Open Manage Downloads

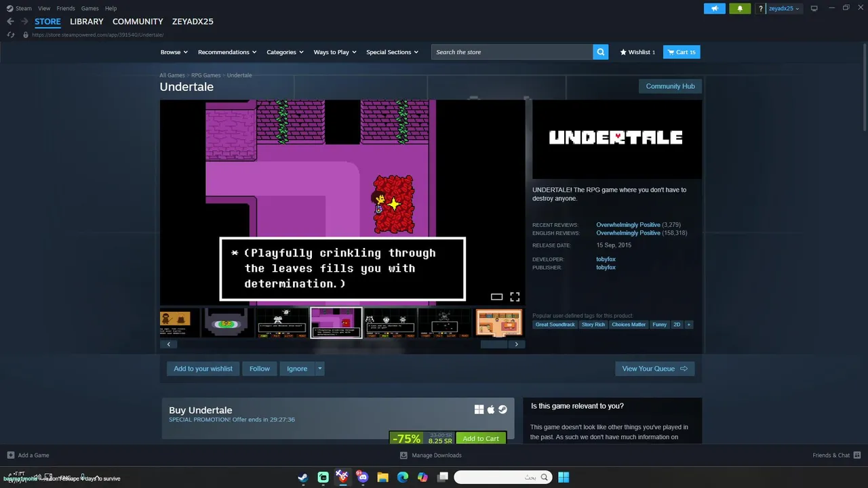tap(431, 455)
